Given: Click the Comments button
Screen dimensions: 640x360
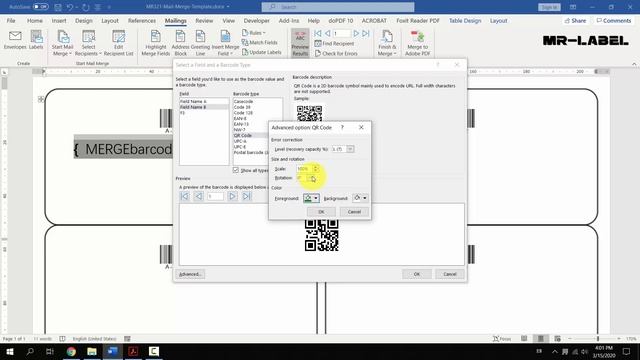Looking at the screenshot, I should pos(613,20).
